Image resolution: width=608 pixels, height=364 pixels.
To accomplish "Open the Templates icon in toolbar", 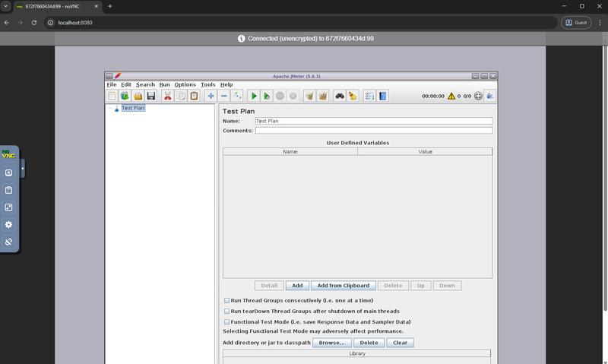I will [x=125, y=96].
